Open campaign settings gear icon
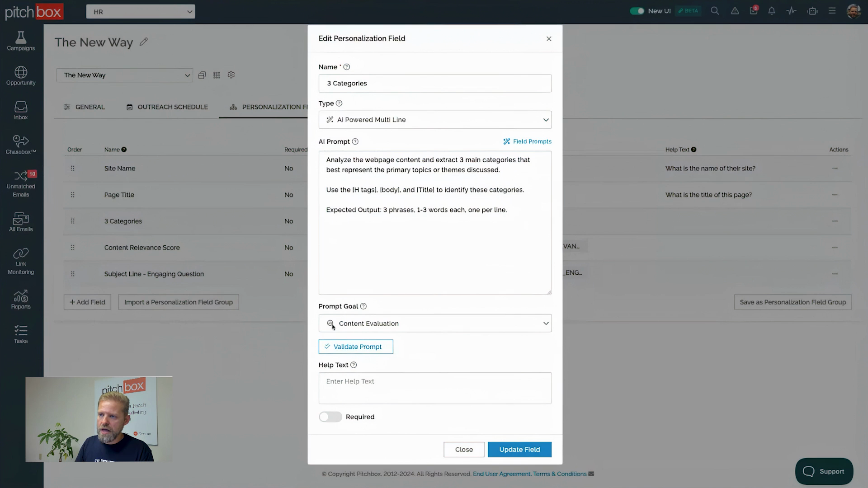868x488 pixels. (x=231, y=75)
